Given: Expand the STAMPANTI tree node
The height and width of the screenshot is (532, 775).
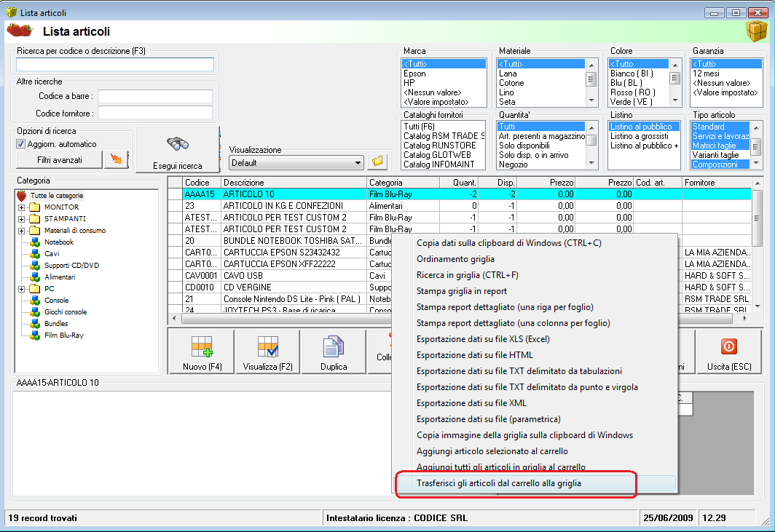Looking at the screenshot, I should pos(21,219).
